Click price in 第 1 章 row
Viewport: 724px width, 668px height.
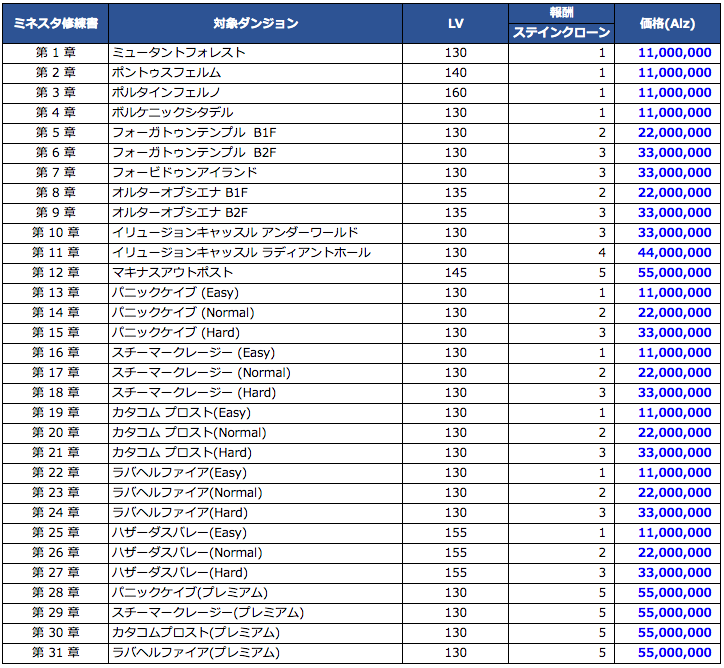667,53
